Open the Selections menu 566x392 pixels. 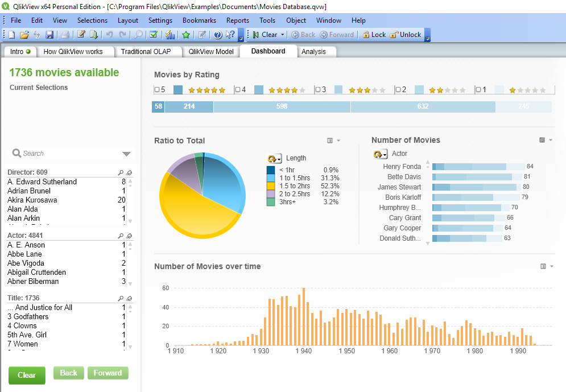coord(92,20)
